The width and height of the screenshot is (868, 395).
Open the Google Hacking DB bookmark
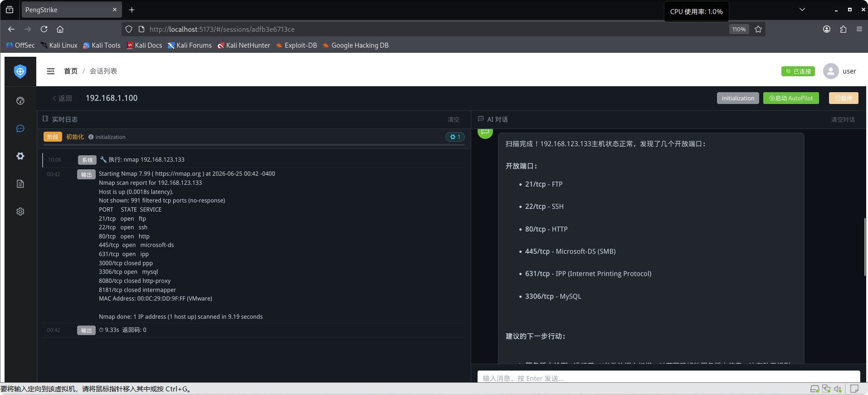(x=356, y=45)
